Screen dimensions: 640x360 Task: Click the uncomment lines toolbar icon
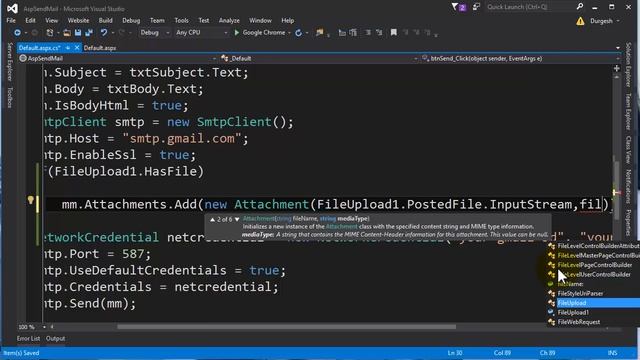379,32
